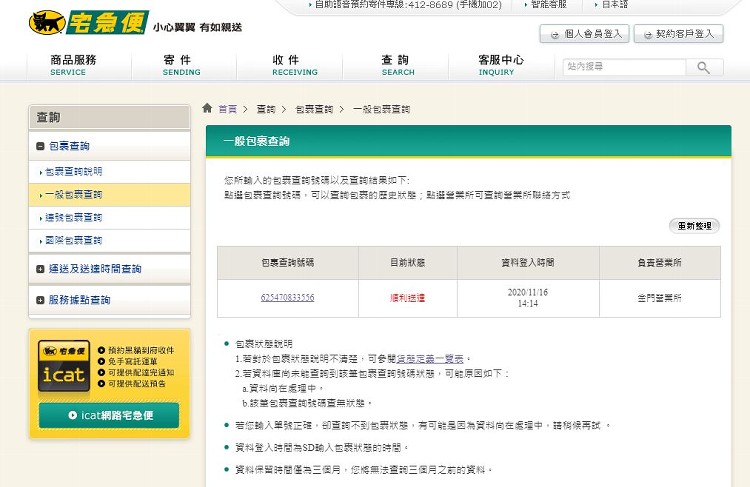Click the 預約黑貓到府收件 text in icat banner
Image resolution: width=750 pixels, height=487 pixels.
tap(141, 350)
